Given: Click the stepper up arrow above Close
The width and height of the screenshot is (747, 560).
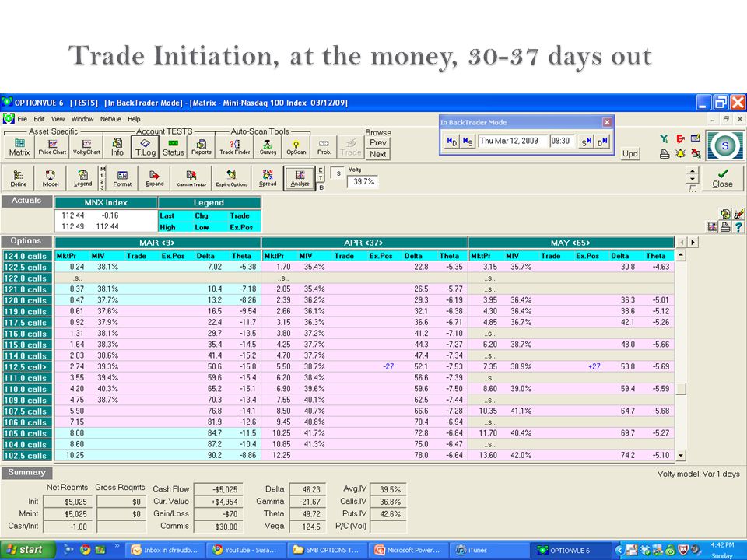Looking at the screenshot, I should click(x=693, y=171).
